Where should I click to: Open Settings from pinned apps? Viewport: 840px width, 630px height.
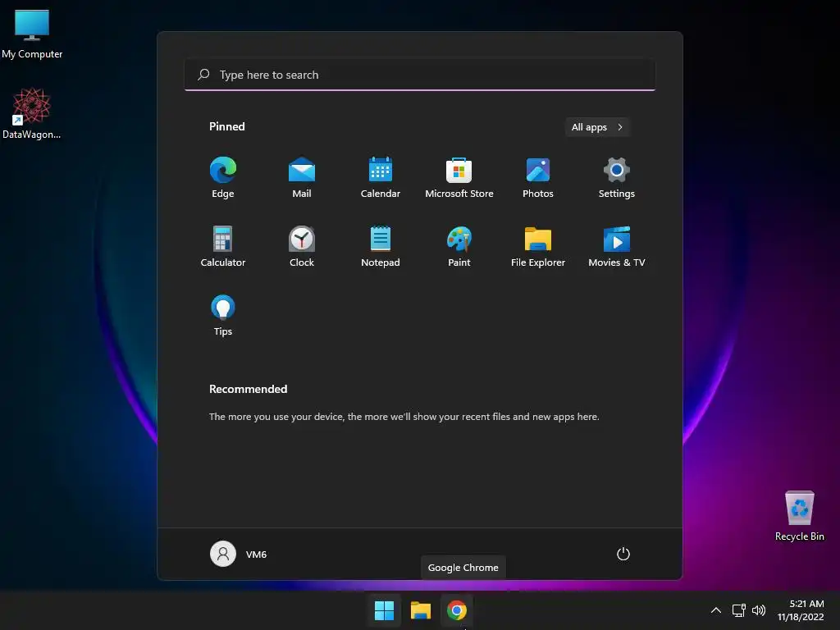(617, 177)
